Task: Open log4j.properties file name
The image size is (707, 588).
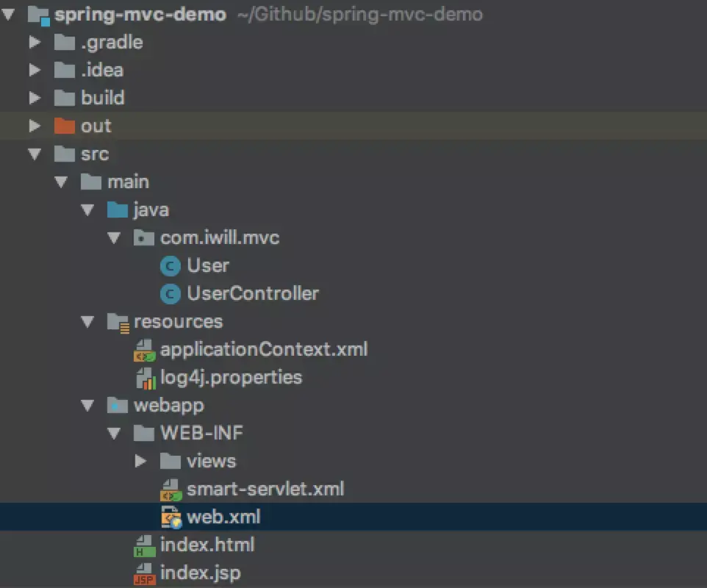Action: pyautogui.click(x=232, y=378)
